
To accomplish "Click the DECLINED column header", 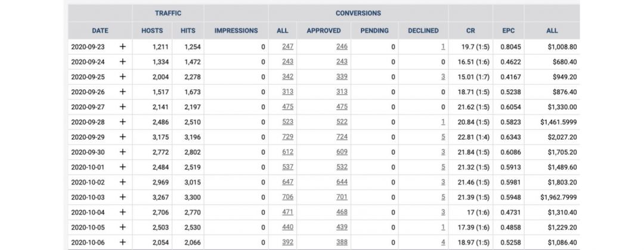I will [x=423, y=30].
